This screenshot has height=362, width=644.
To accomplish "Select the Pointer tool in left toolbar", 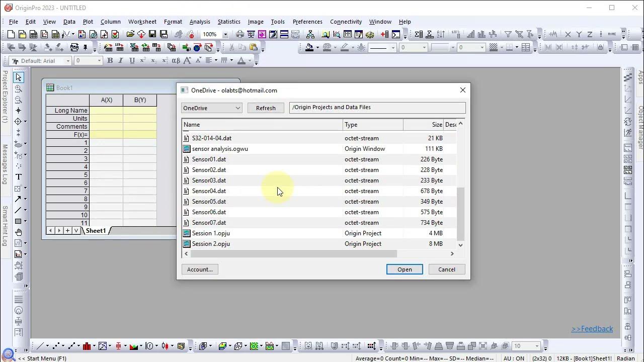I will point(19,77).
